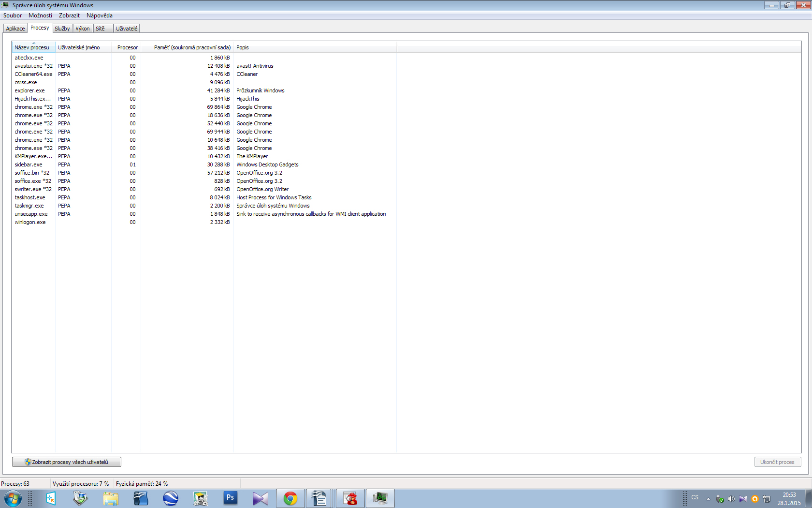This screenshot has height=508, width=812.
Task: Select the winlogon.exe process row
Action: [x=204, y=222]
